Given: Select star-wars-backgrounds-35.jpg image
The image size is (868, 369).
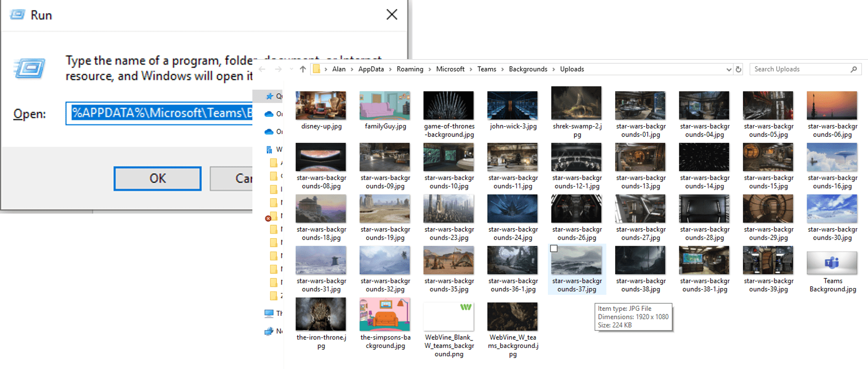Looking at the screenshot, I should click(449, 260).
